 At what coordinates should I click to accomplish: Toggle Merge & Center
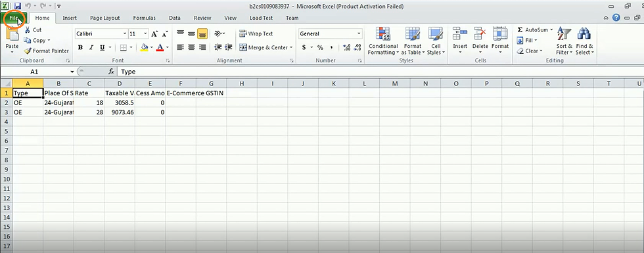264,47
